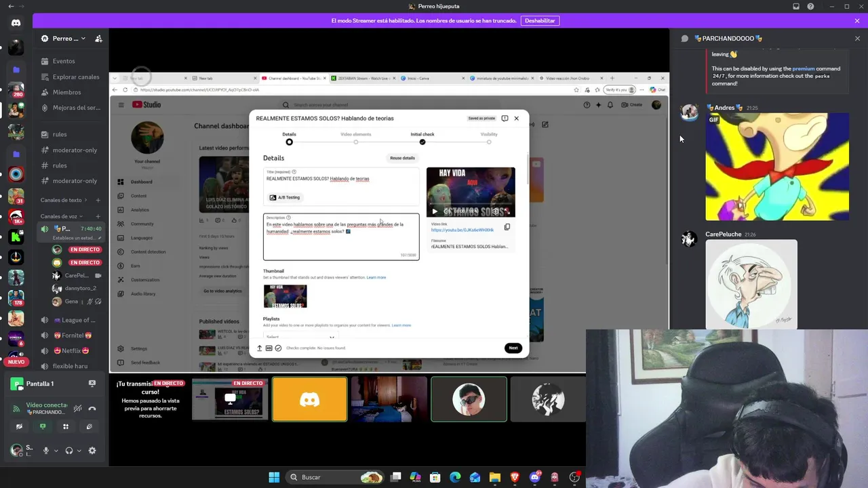Open the soundboard in voice panel
The height and width of the screenshot is (488, 868).
(x=89, y=426)
